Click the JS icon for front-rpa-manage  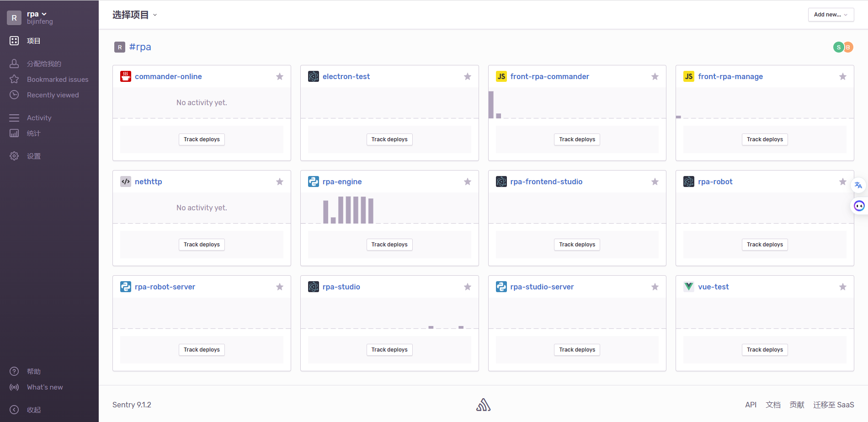(689, 76)
